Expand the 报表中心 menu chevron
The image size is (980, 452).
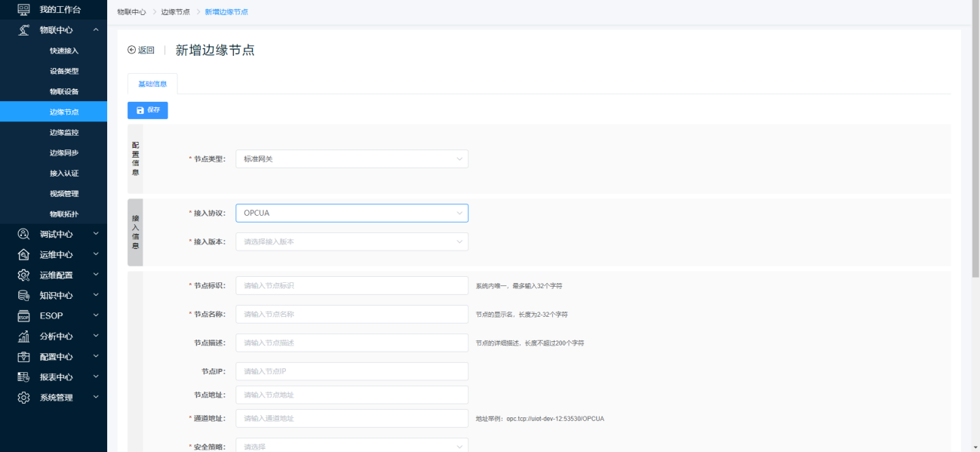click(96, 377)
